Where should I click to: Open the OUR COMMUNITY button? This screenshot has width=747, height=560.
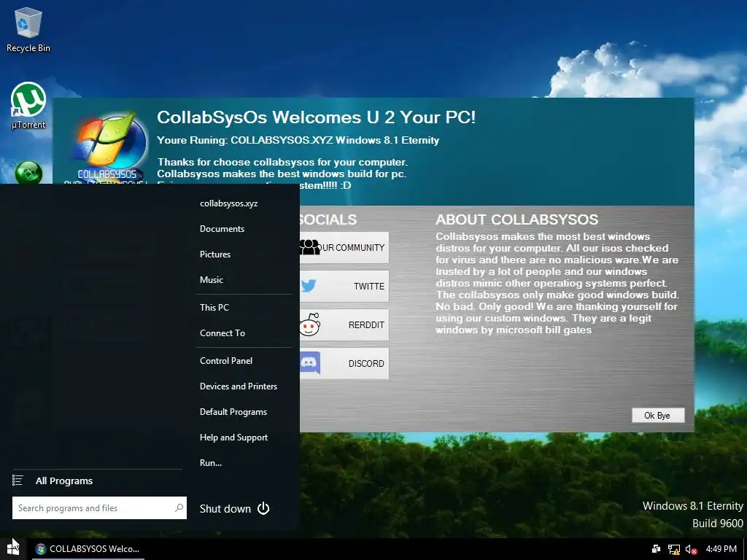point(344,248)
